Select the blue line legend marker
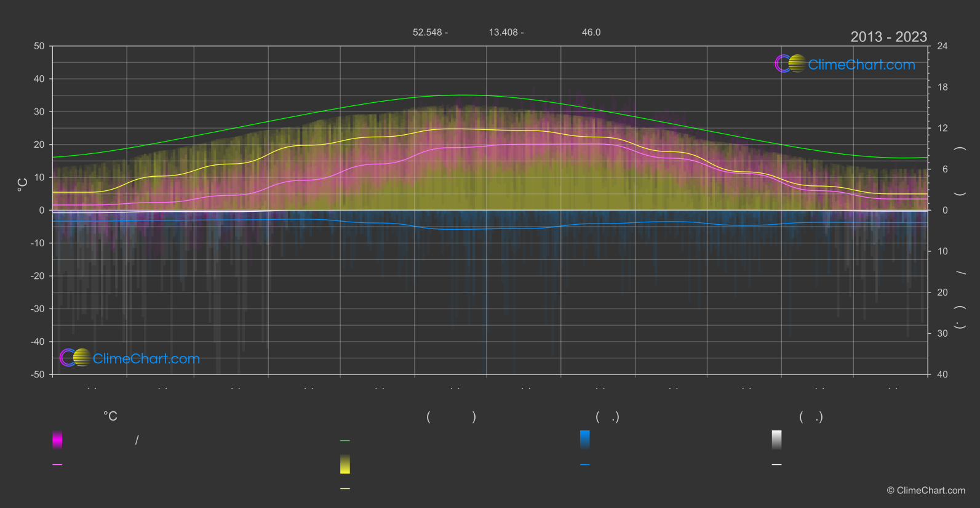The width and height of the screenshot is (980, 508). pyautogui.click(x=585, y=464)
